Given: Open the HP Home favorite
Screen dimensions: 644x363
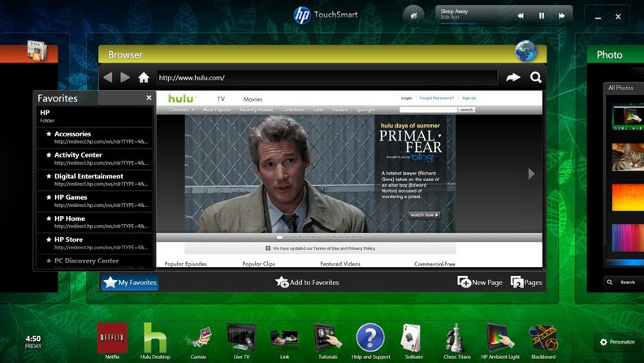Looking at the screenshot, I should pyautogui.click(x=94, y=222).
